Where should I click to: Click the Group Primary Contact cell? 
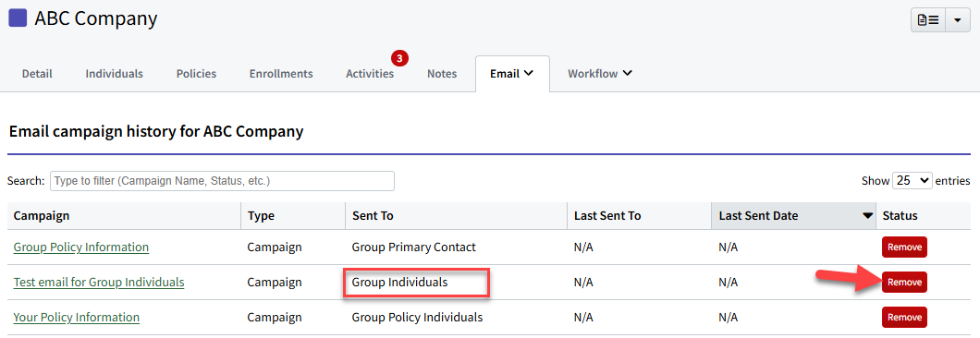414,247
